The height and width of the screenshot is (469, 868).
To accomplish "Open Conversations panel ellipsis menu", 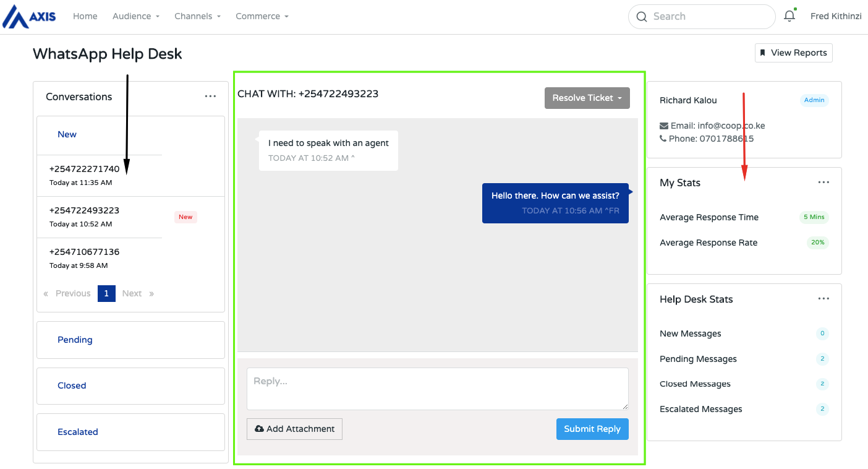I will 210,97.
